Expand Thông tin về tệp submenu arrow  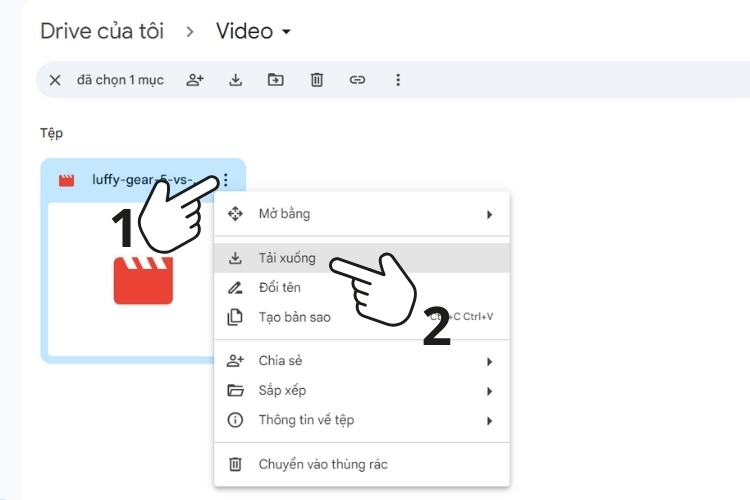tap(489, 421)
